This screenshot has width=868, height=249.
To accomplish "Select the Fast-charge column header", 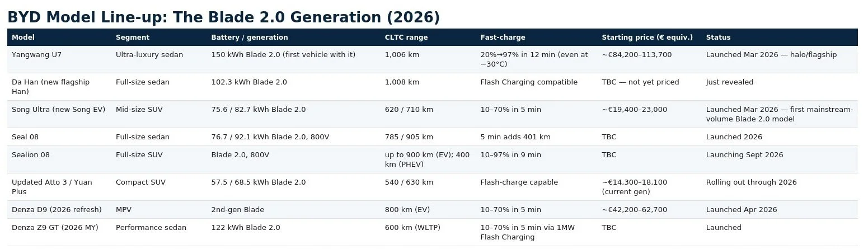I will 503,37.
